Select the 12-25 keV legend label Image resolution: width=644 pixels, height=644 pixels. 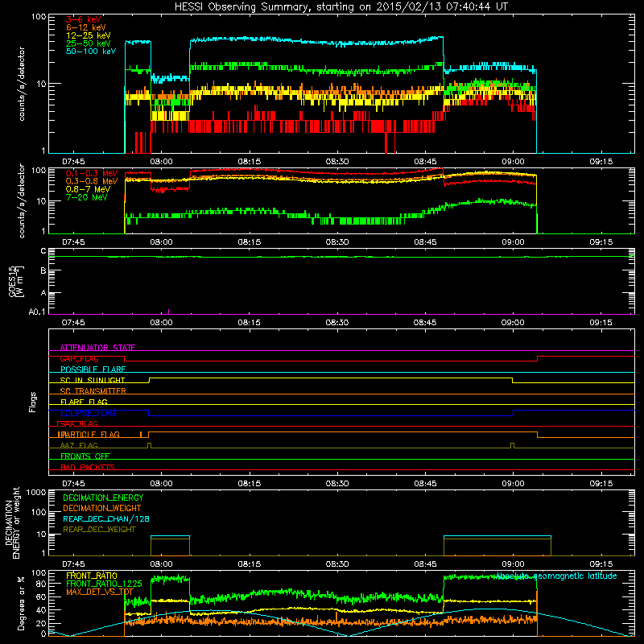89,35
